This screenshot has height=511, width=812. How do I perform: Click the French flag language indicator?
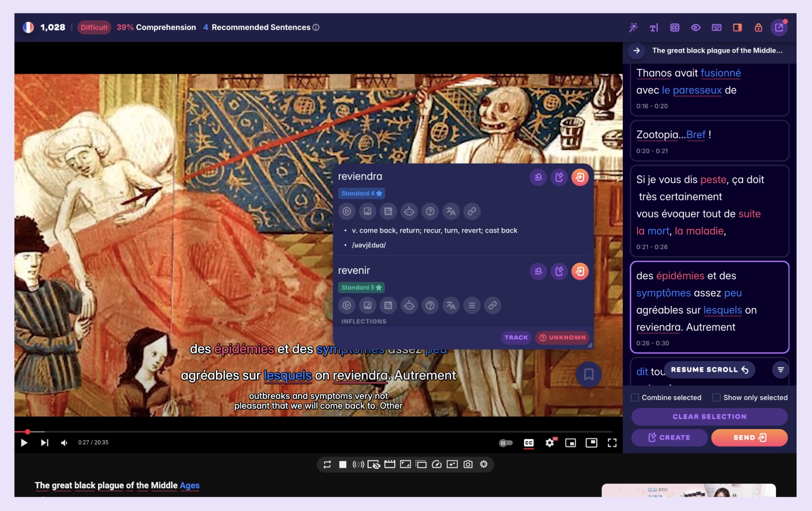point(28,27)
